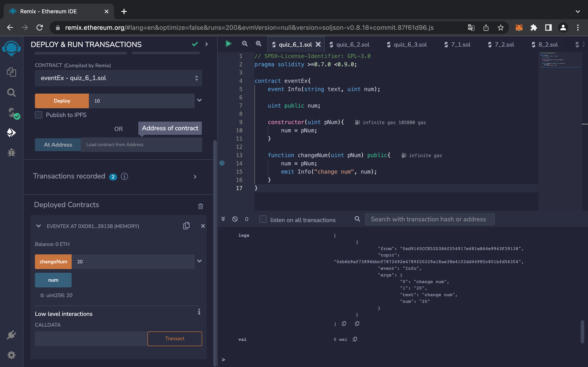Collapse the EVENTEX deployed contract instance

(x=38, y=226)
